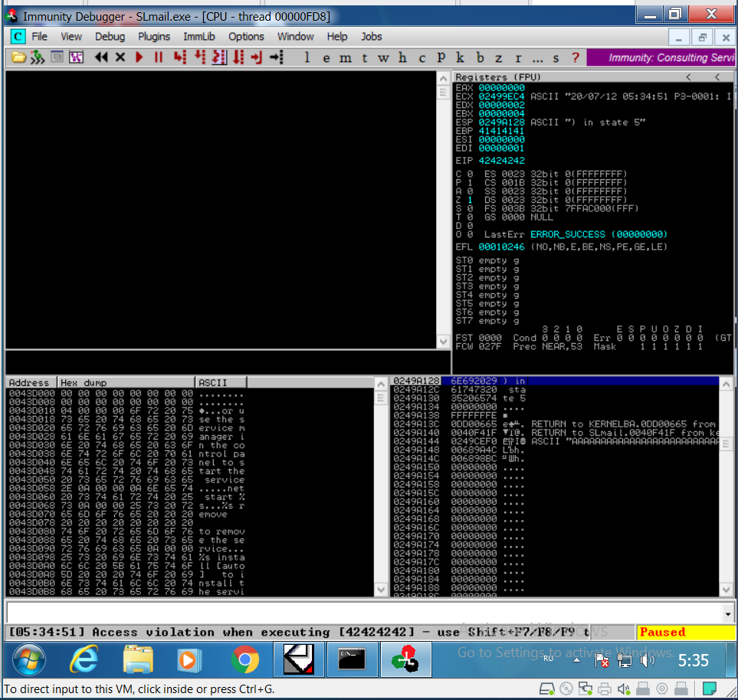Click the cyan C icon in menu bar
Viewport: 738px width, 700px height.
click(x=18, y=36)
